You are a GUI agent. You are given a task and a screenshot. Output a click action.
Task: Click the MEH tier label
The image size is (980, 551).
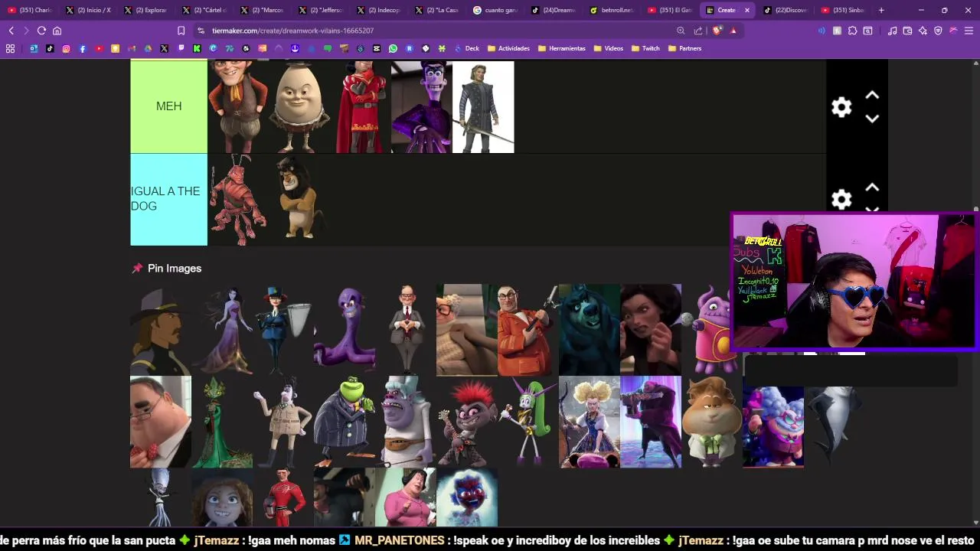pyautogui.click(x=168, y=106)
